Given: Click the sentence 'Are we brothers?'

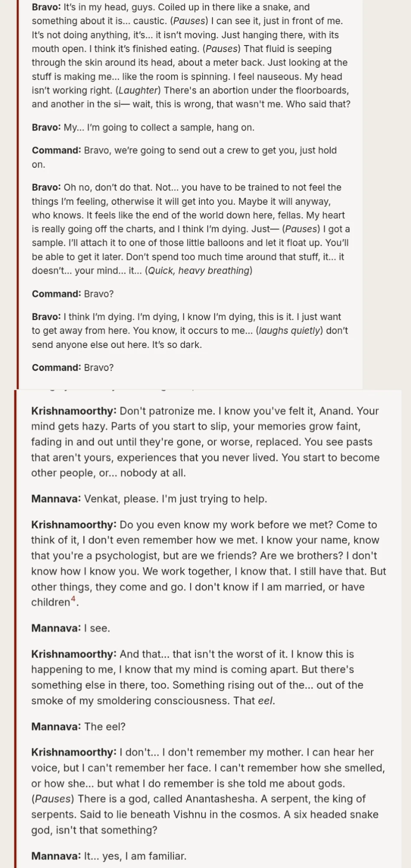Looking at the screenshot, I should [299, 556].
